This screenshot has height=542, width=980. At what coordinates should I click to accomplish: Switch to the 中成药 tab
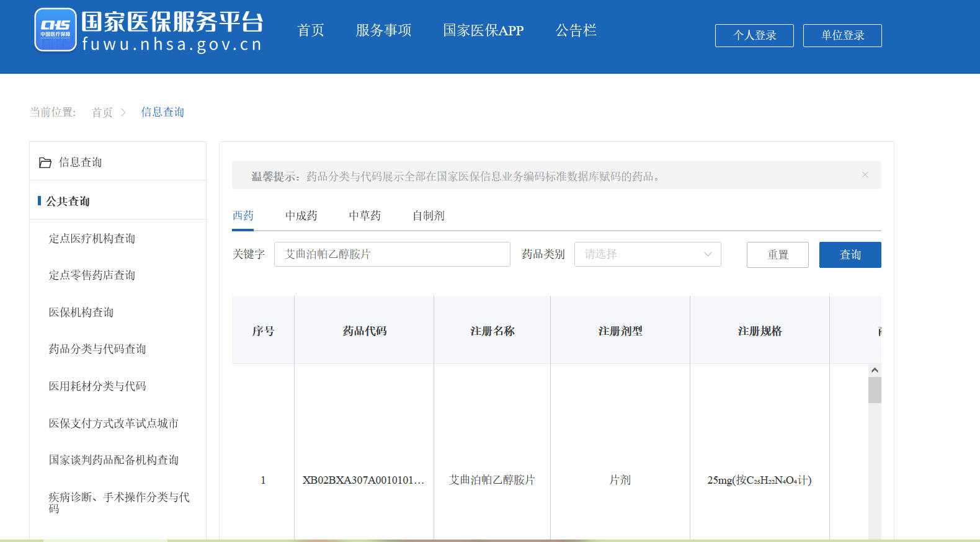coord(301,216)
